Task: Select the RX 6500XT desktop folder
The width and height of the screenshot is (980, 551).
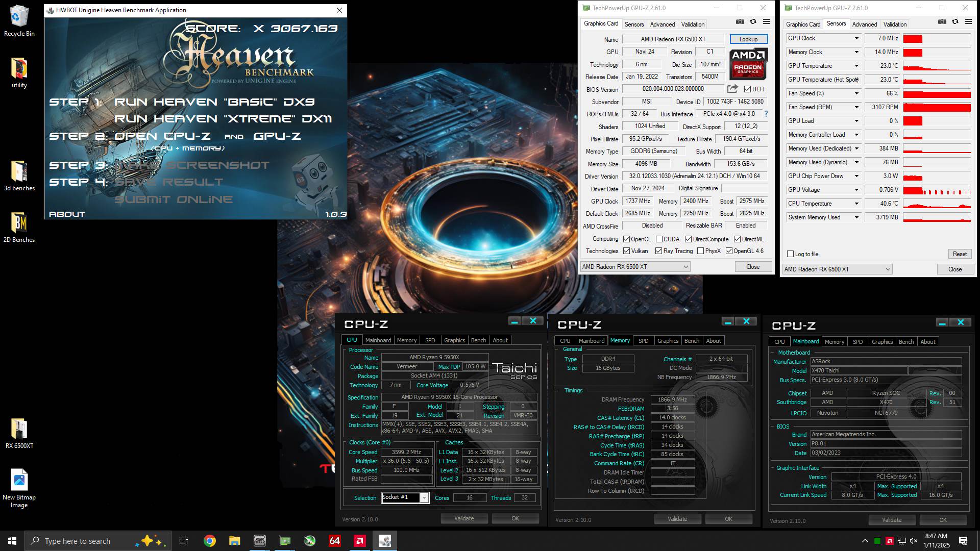Action: coord(19,434)
